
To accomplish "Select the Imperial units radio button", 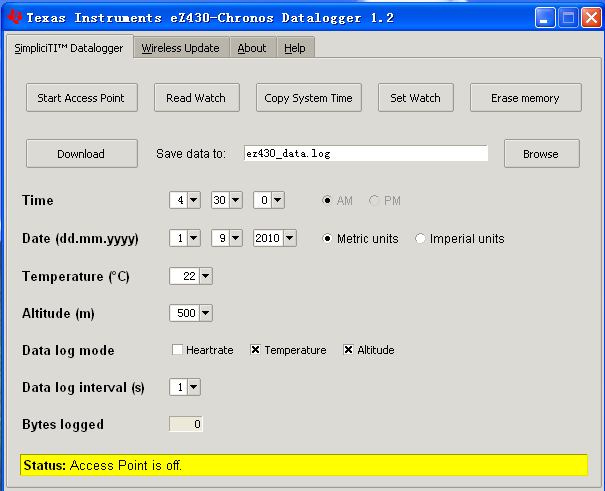I will 420,239.
